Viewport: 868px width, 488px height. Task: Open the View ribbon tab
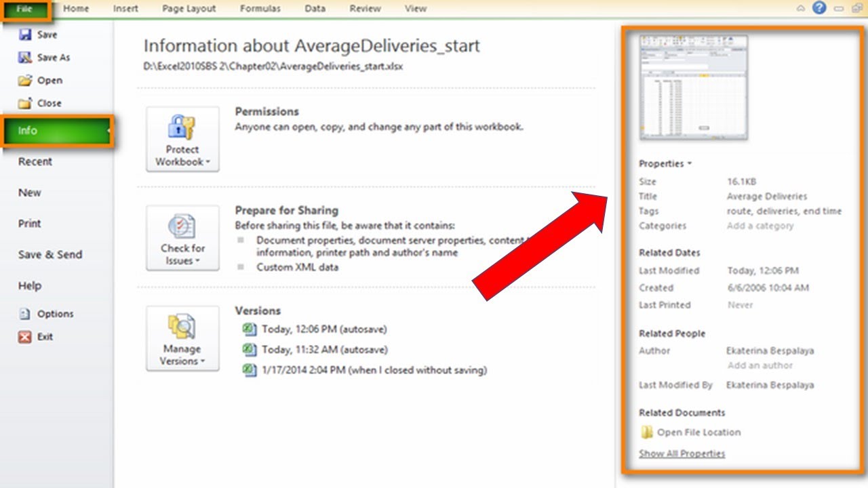(415, 9)
